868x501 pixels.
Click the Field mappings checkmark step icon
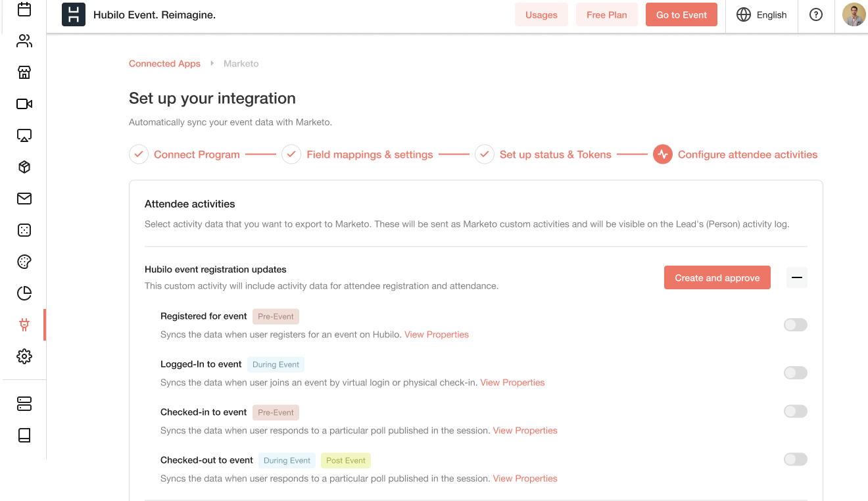pos(291,155)
